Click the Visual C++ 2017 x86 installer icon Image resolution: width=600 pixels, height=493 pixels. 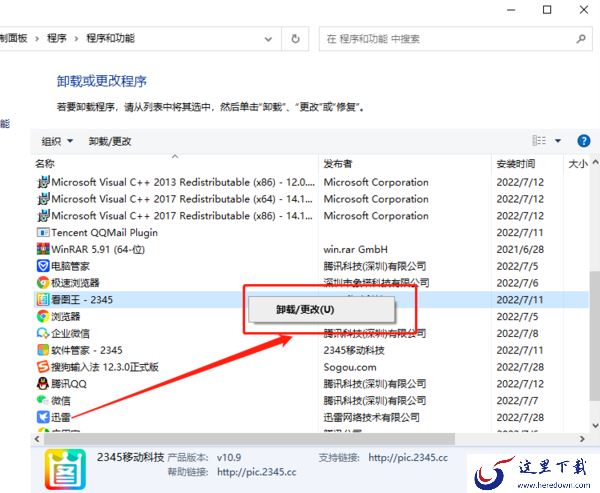click(43, 215)
